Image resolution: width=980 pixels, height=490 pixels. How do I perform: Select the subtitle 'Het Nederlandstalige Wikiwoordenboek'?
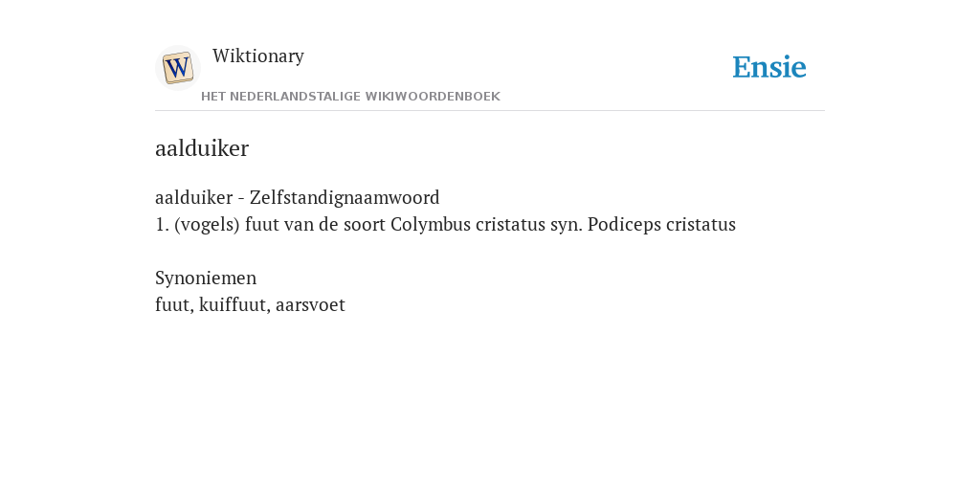[350, 97]
